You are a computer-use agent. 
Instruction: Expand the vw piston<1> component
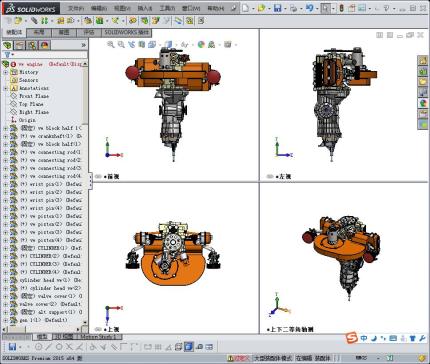(5, 216)
